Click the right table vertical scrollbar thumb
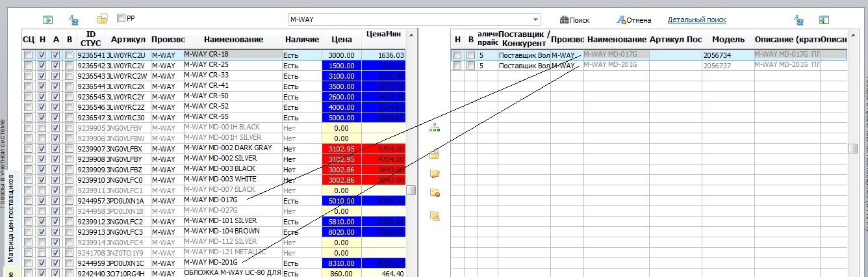 [852, 148]
